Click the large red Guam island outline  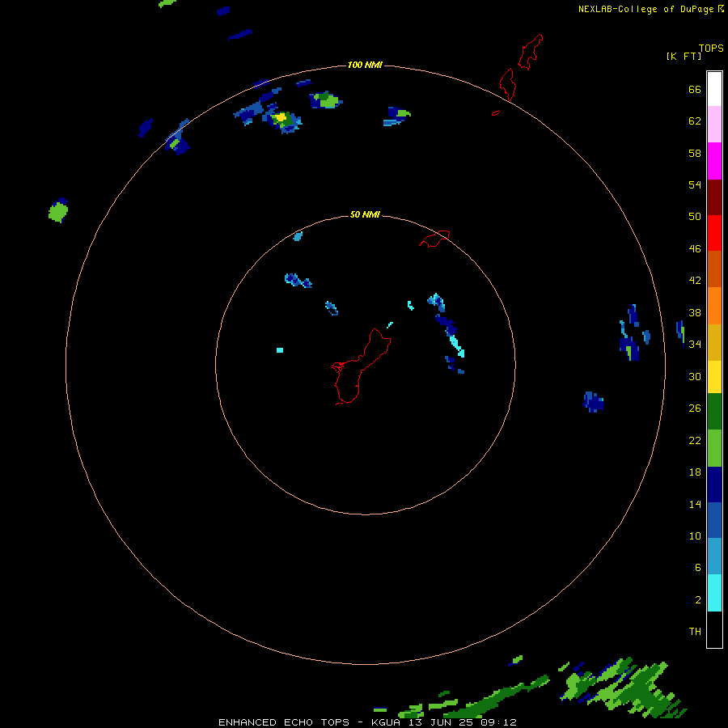[361, 366]
